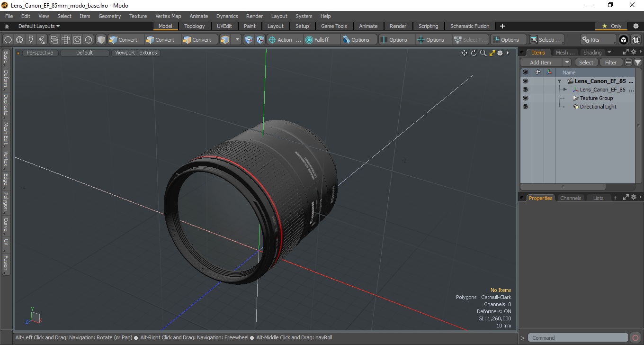The image size is (644, 345).
Task: Open the File menu
Action: pos(9,16)
